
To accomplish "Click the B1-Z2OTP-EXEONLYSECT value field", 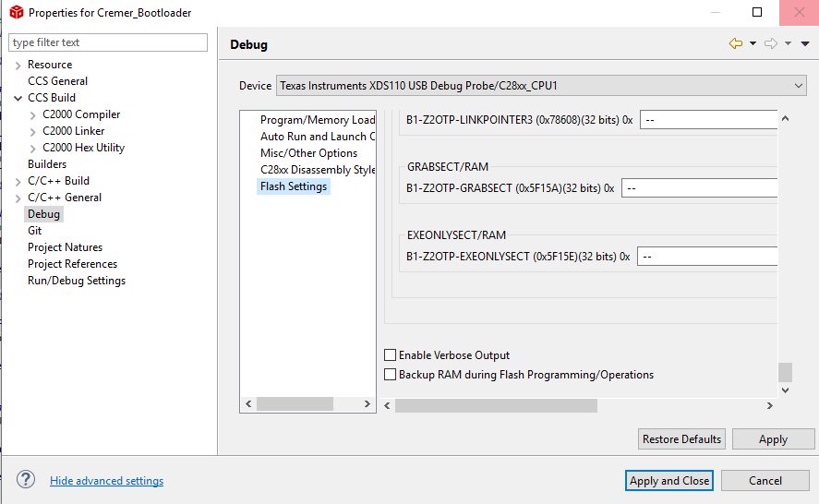I will (x=707, y=257).
